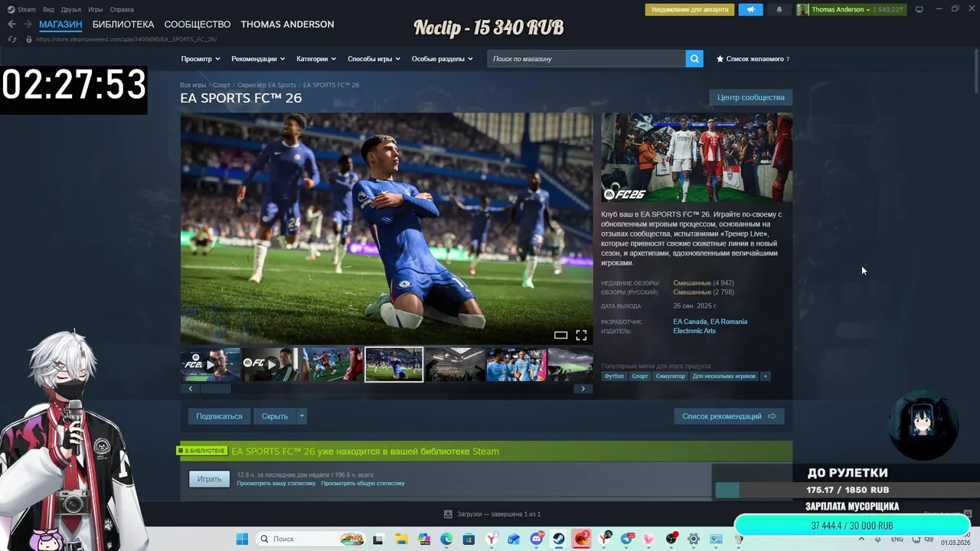Click the padlock icon beside the URL

point(29,39)
